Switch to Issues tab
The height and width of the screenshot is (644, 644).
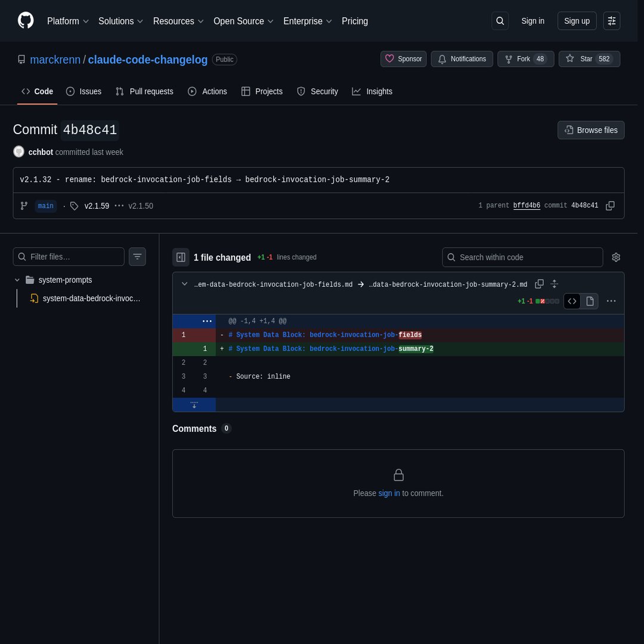84,92
